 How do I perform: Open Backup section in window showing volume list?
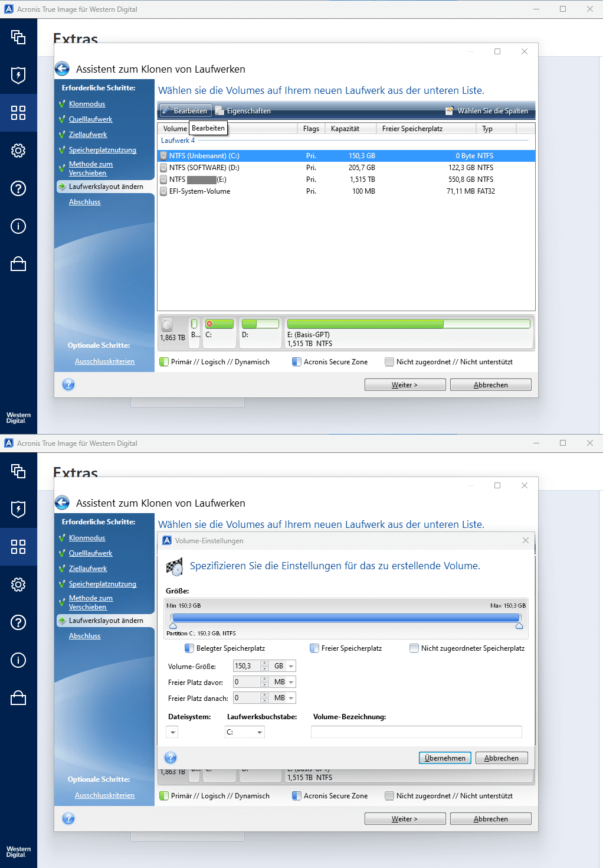click(18, 37)
